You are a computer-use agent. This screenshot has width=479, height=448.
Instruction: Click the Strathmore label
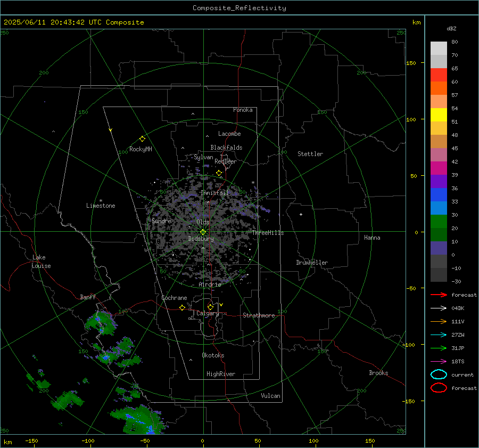point(259,315)
